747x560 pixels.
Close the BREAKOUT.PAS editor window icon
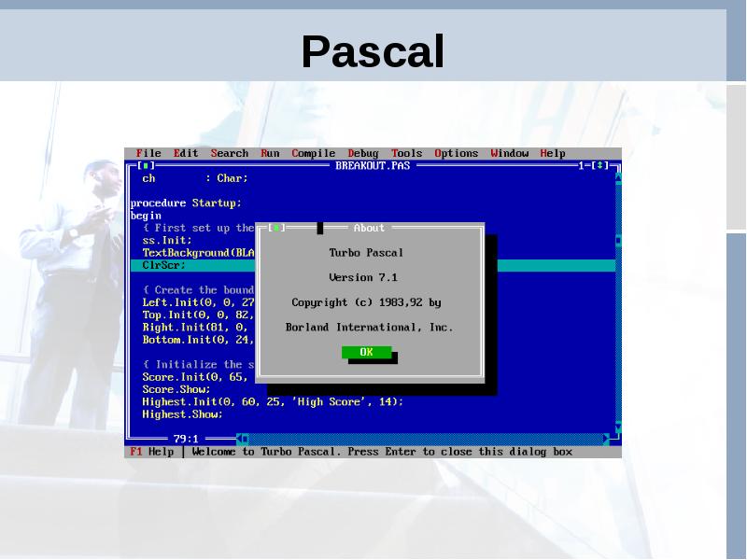point(146,165)
